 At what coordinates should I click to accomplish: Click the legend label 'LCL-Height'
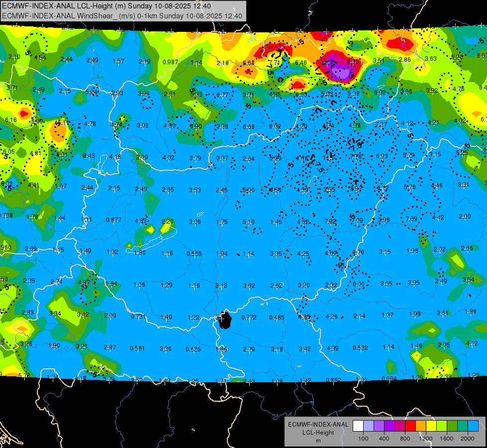click(x=318, y=433)
